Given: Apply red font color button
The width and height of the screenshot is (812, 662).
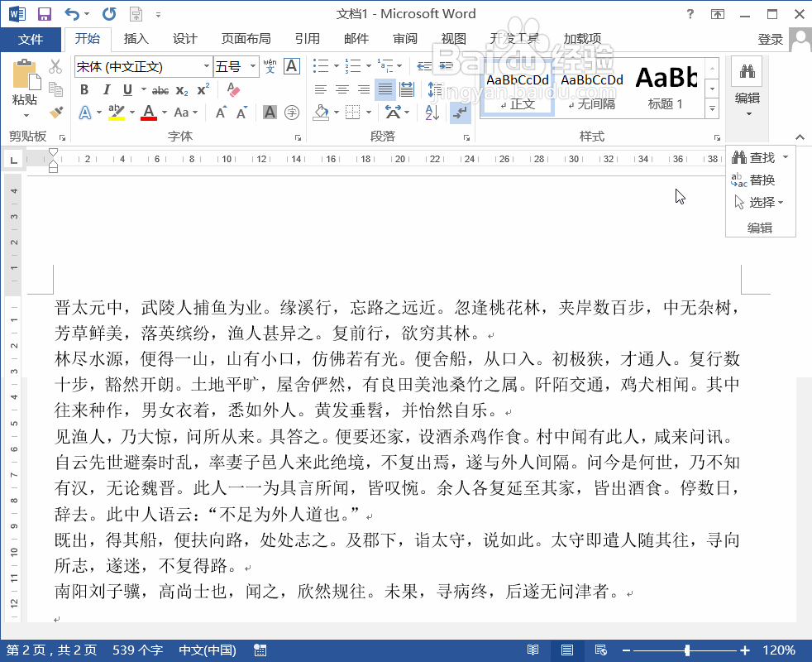Looking at the screenshot, I should pos(149,113).
